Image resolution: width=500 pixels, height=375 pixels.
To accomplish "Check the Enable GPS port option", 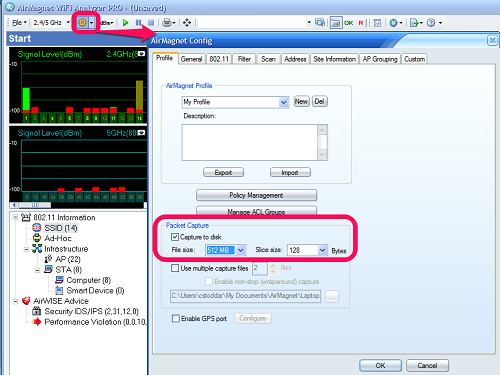I will point(176,318).
